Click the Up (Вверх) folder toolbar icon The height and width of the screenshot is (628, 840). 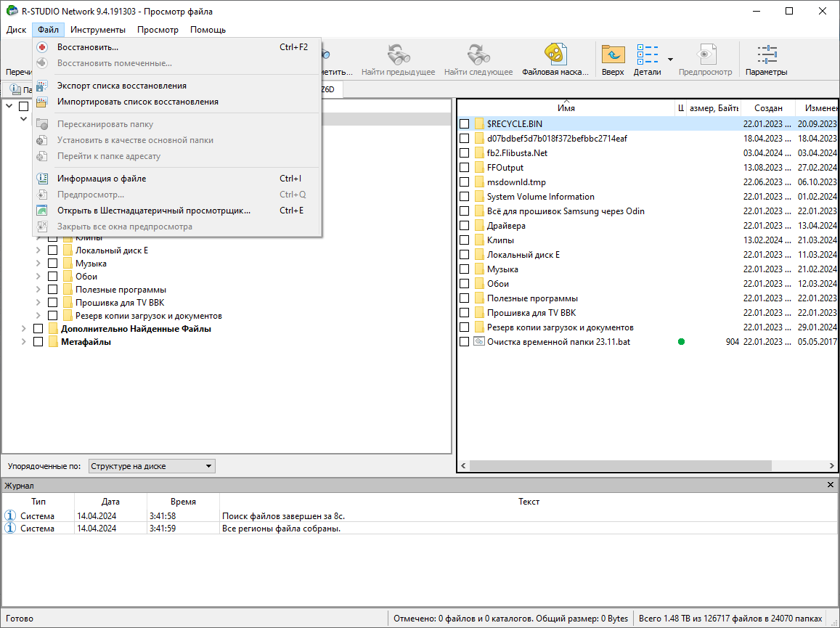point(613,54)
